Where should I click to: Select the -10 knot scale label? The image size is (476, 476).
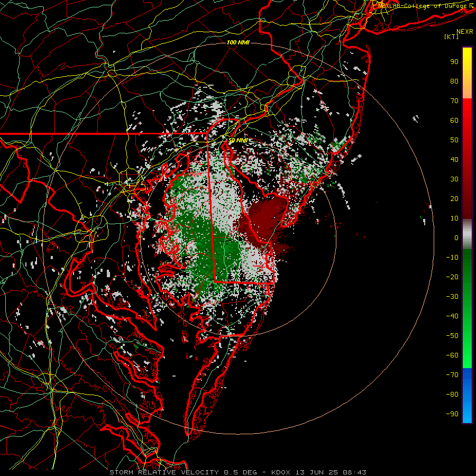[x=452, y=258]
